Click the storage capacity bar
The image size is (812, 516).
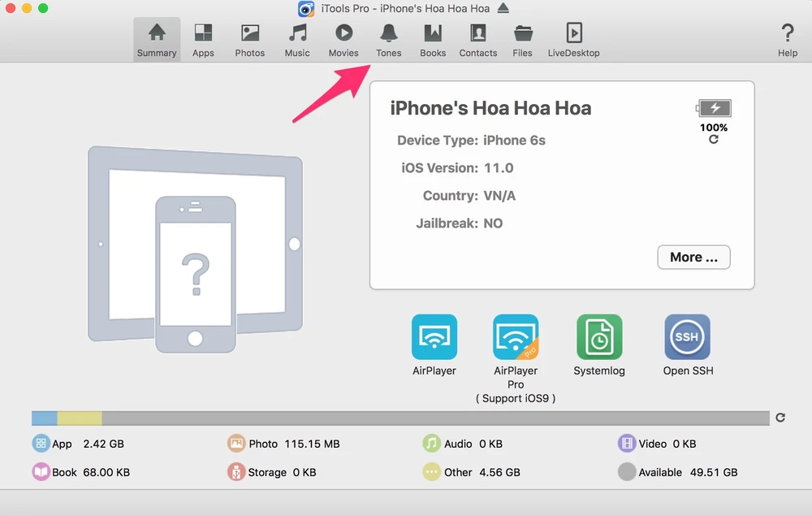pos(400,418)
